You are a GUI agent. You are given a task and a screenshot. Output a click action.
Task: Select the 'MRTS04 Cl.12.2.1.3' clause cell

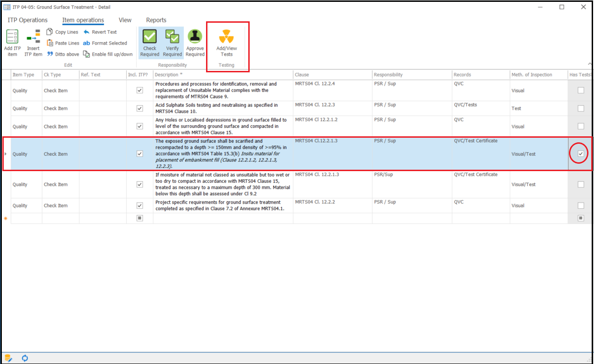click(333, 154)
